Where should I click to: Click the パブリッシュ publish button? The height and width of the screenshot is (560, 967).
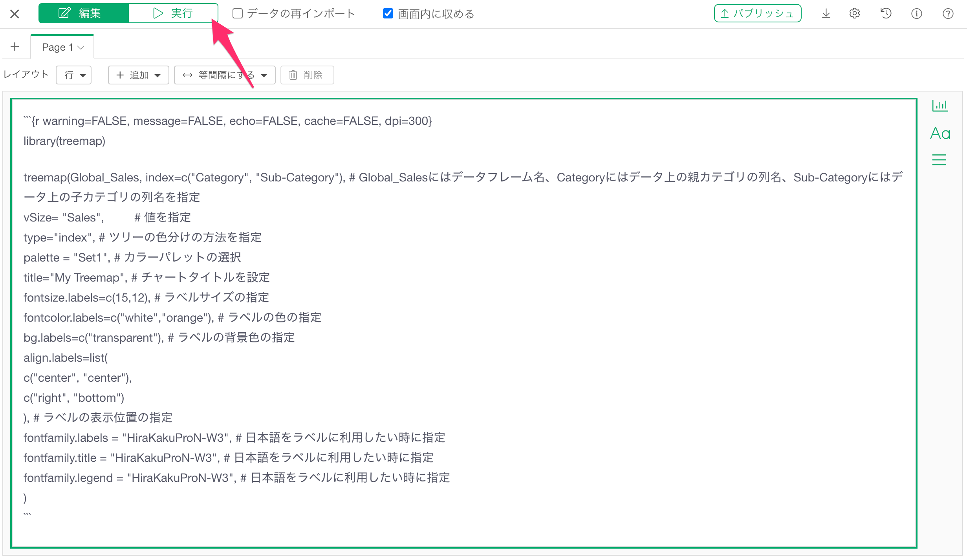[x=757, y=14]
